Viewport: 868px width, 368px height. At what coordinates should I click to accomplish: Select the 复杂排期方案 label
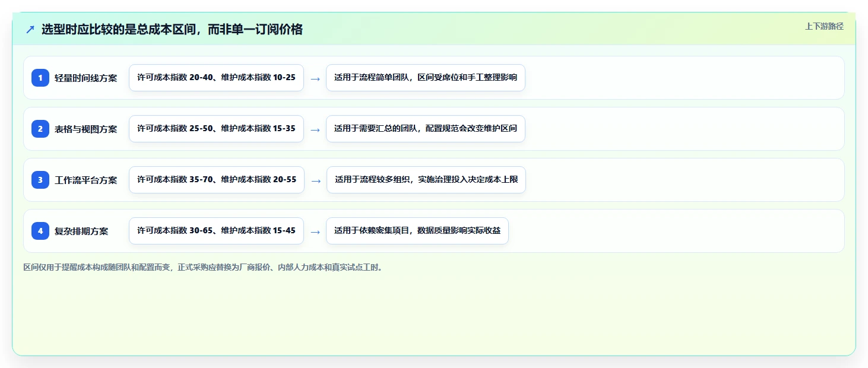click(81, 231)
